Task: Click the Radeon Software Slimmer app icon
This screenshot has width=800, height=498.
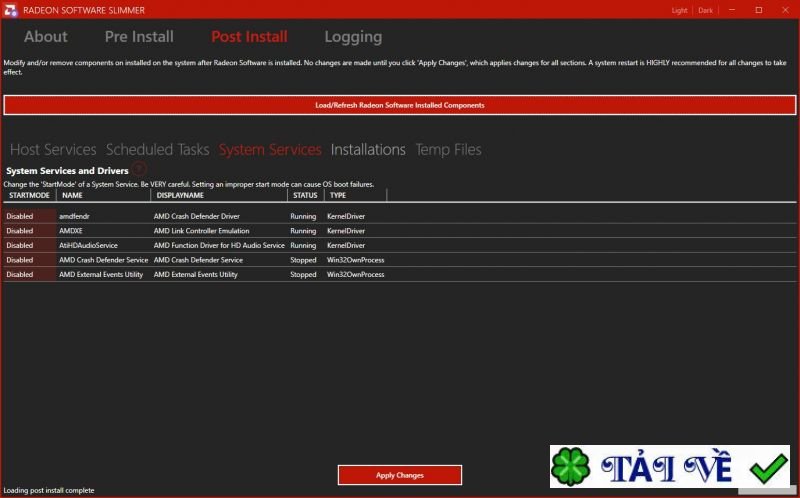Action: pyautogui.click(x=11, y=10)
